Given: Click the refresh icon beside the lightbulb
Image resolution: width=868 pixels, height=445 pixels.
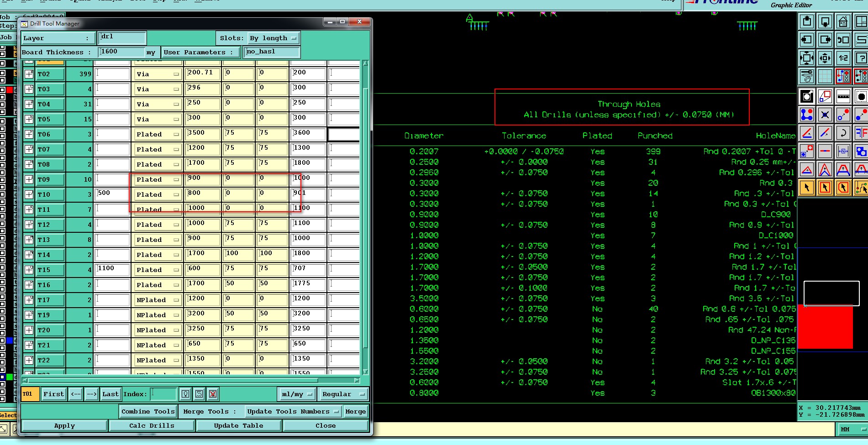Looking at the screenshot, I should click(x=199, y=394).
